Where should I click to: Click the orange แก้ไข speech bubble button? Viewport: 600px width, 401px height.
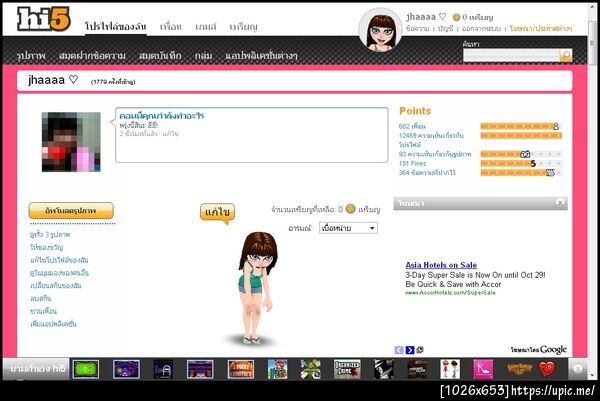coord(217,212)
